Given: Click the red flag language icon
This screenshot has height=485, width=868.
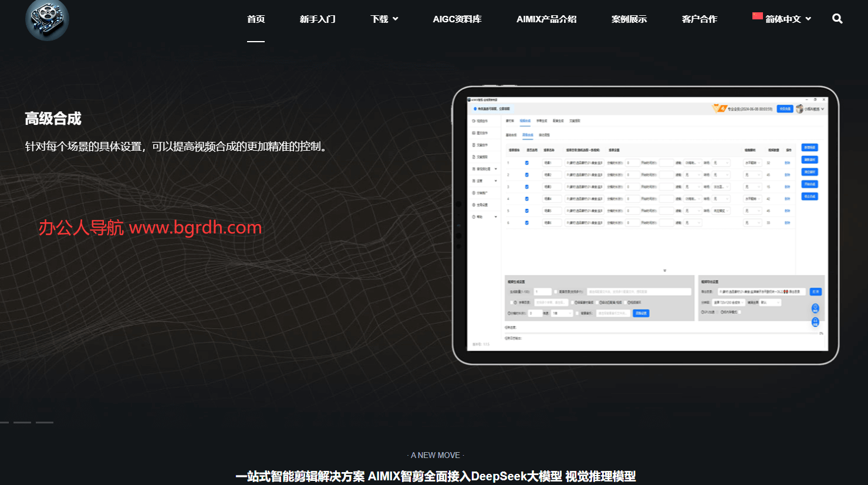Looking at the screenshot, I should pos(757,16).
